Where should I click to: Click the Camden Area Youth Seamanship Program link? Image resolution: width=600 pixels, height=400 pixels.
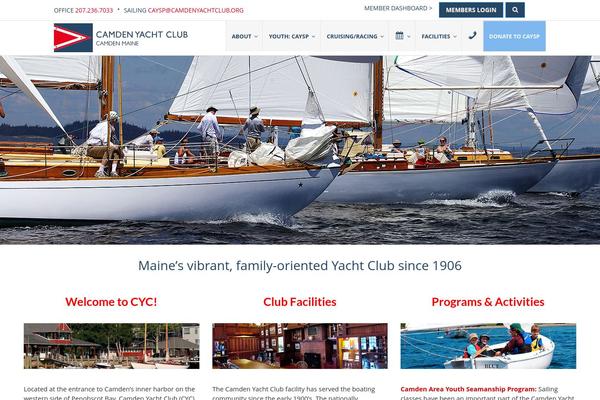pos(468,389)
